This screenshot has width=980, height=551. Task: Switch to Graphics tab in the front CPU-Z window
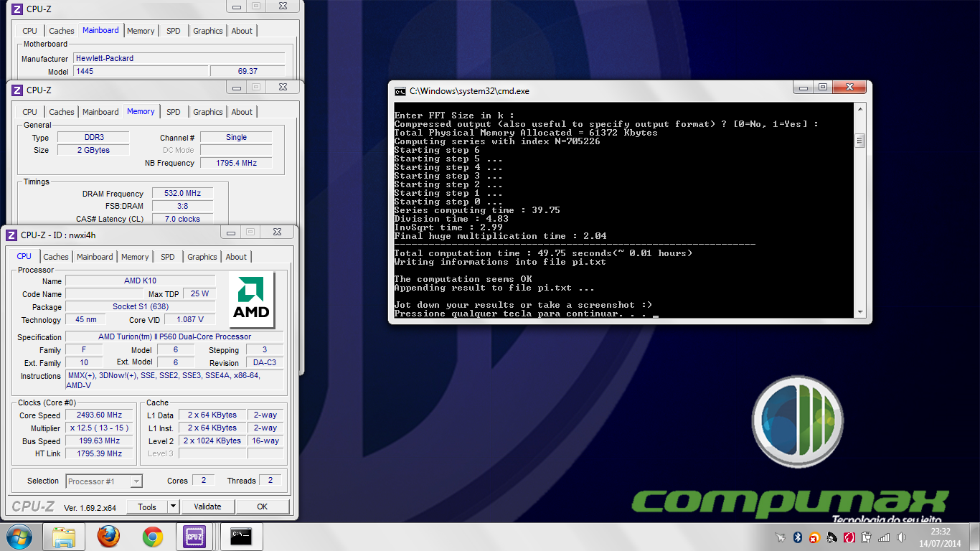(202, 257)
